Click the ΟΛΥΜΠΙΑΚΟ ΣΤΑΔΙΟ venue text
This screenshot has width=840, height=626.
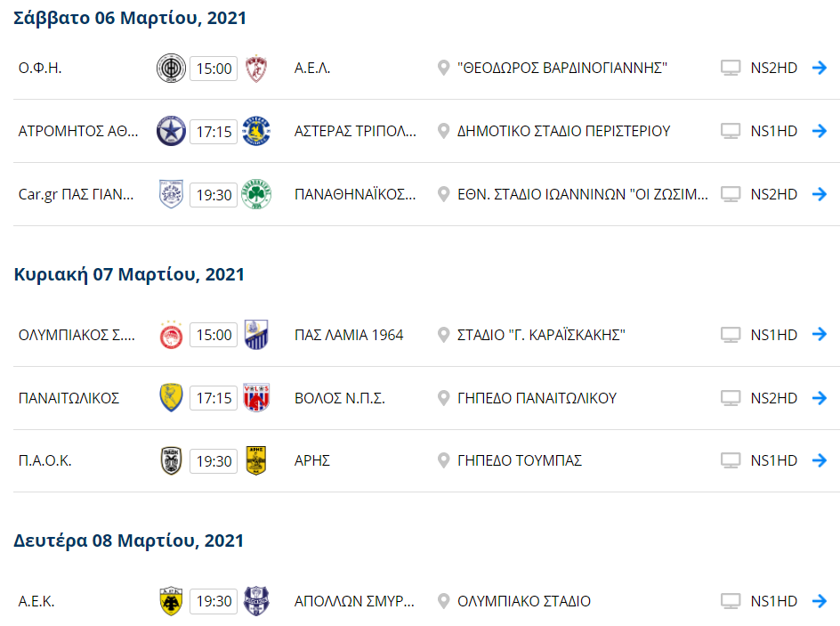[x=524, y=601]
